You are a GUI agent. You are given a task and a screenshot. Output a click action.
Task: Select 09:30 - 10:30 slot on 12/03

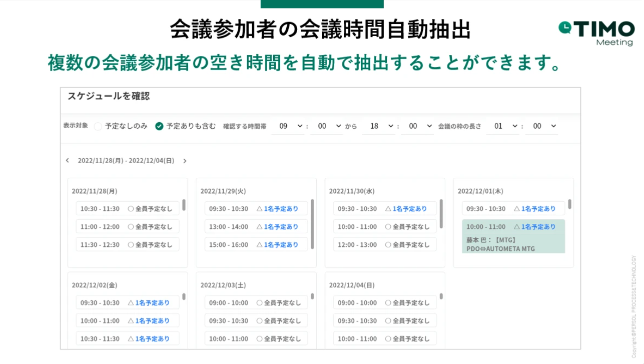256,321
